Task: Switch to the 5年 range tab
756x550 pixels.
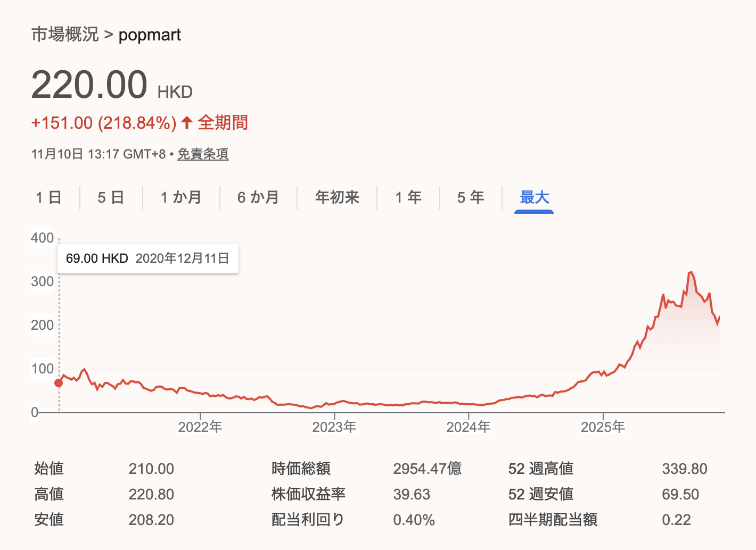Action: (x=471, y=197)
